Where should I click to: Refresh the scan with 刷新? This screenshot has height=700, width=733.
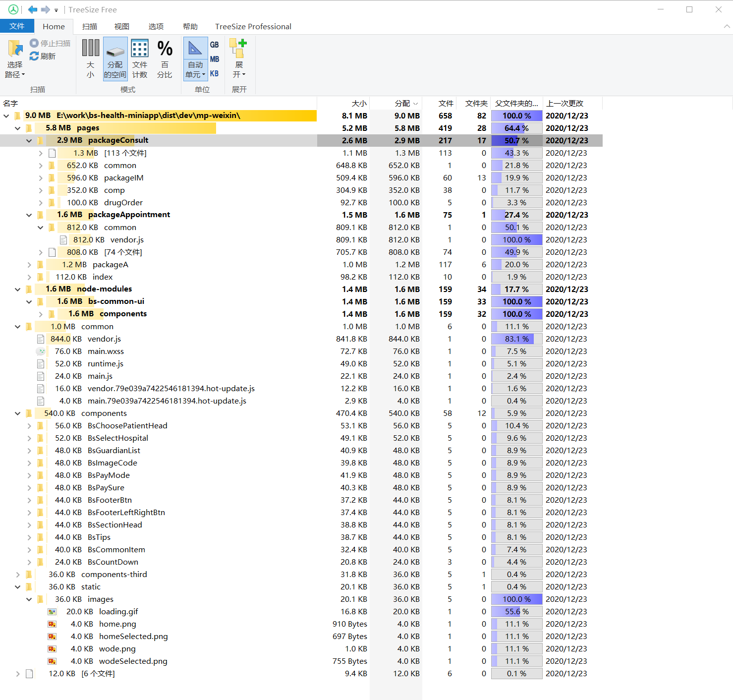(x=43, y=56)
